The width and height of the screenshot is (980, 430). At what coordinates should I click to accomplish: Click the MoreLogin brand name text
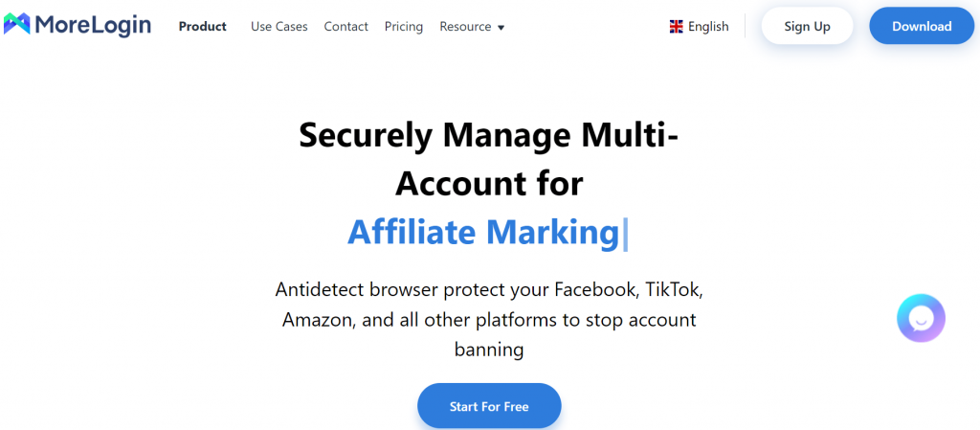[94, 26]
